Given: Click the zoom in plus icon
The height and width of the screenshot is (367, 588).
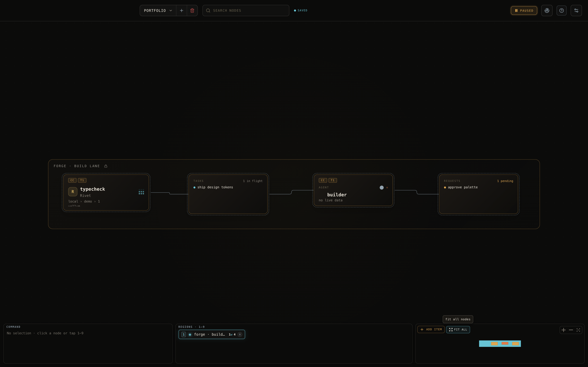Looking at the screenshot, I should pos(563,330).
